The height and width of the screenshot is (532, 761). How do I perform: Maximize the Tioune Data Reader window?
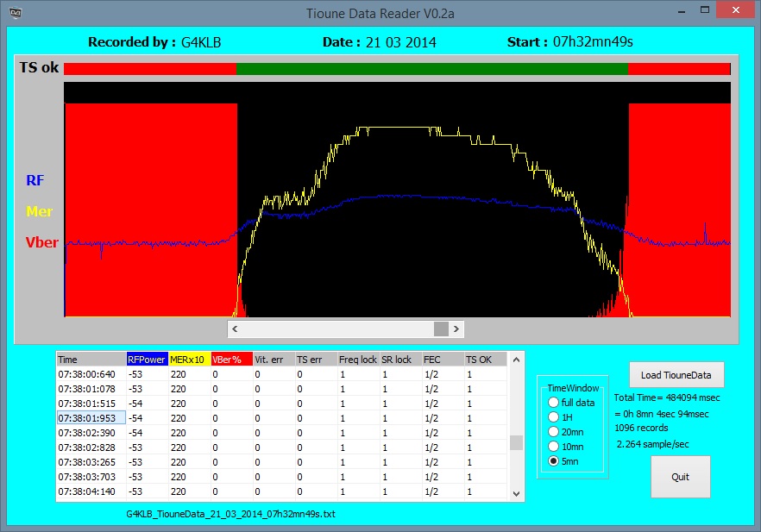[x=705, y=9]
